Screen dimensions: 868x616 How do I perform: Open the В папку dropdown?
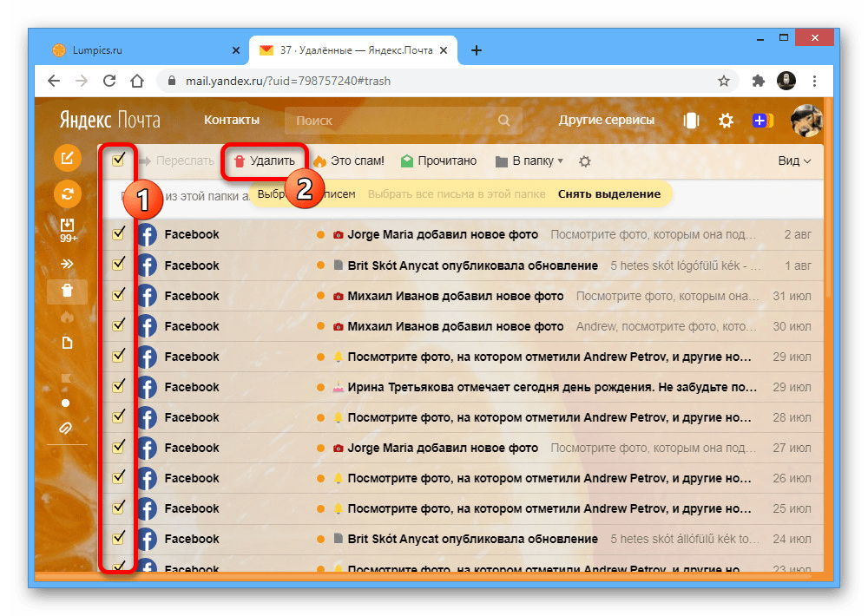click(528, 161)
